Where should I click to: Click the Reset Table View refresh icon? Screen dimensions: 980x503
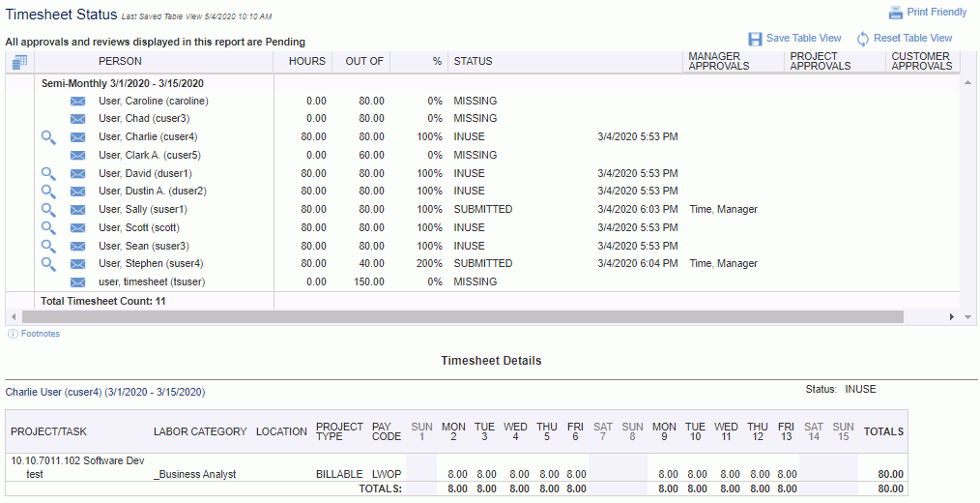point(862,39)
